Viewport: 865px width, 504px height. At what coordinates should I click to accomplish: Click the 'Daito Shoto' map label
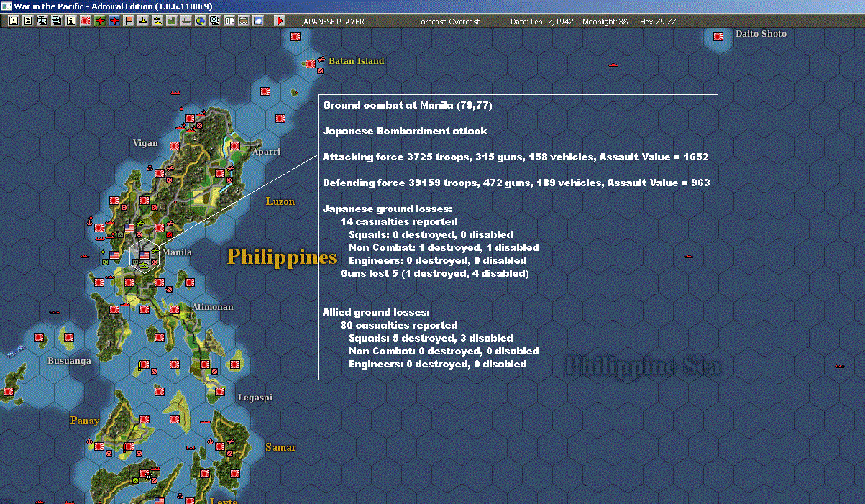point(761,34)
